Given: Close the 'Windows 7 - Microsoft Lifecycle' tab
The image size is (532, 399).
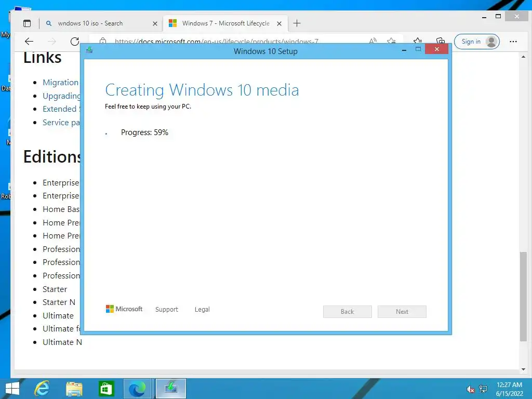Looking at the screenshot, I should [x=279, y=23].
